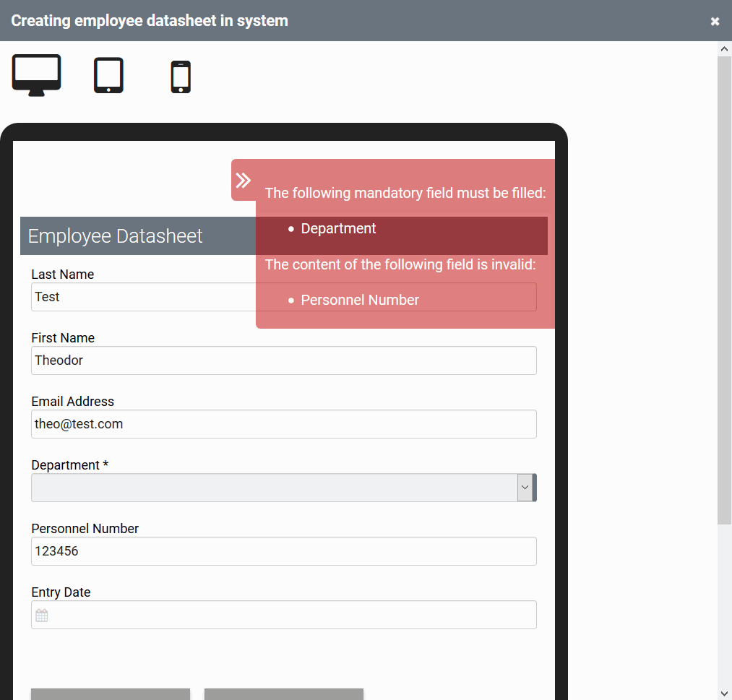Click Personnel Number entry in error message

coord(360,300)
